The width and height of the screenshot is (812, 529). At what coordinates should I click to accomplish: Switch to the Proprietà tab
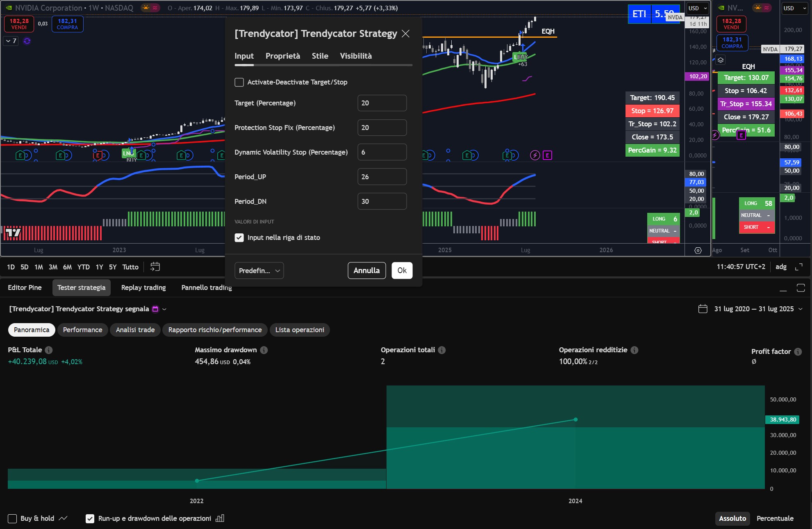[282, 56]
